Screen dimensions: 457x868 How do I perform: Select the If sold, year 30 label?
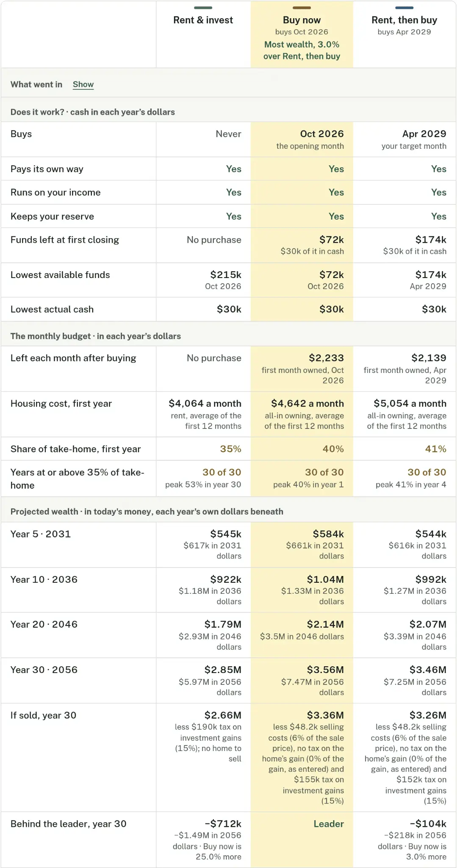pyautogui.click(x=43, y=715)
